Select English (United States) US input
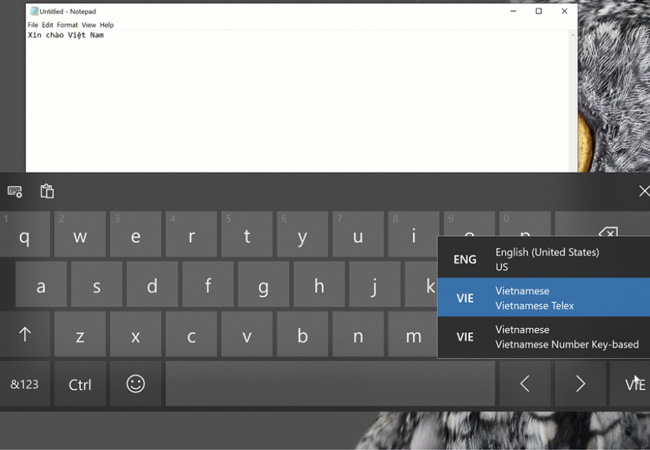The image size is (650, 450). (x=544, y=259)
